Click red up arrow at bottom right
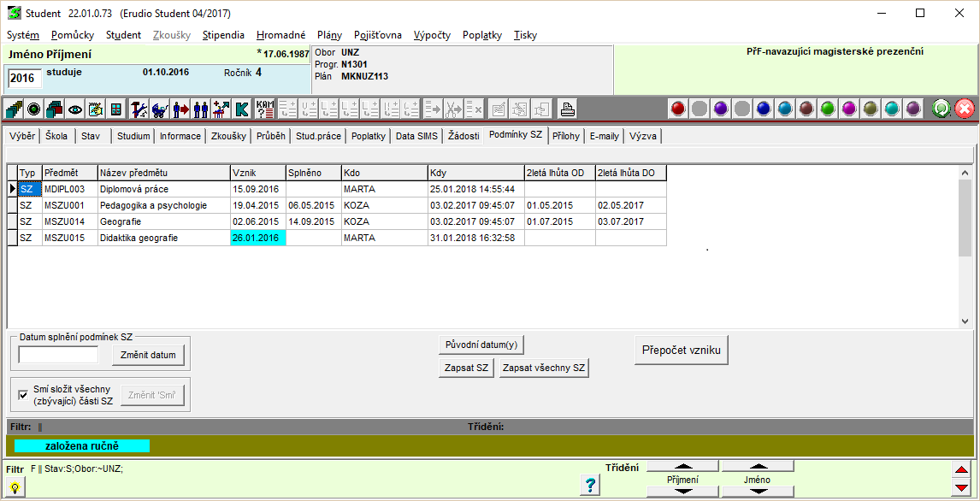980x501 pixels. [961, 469]
